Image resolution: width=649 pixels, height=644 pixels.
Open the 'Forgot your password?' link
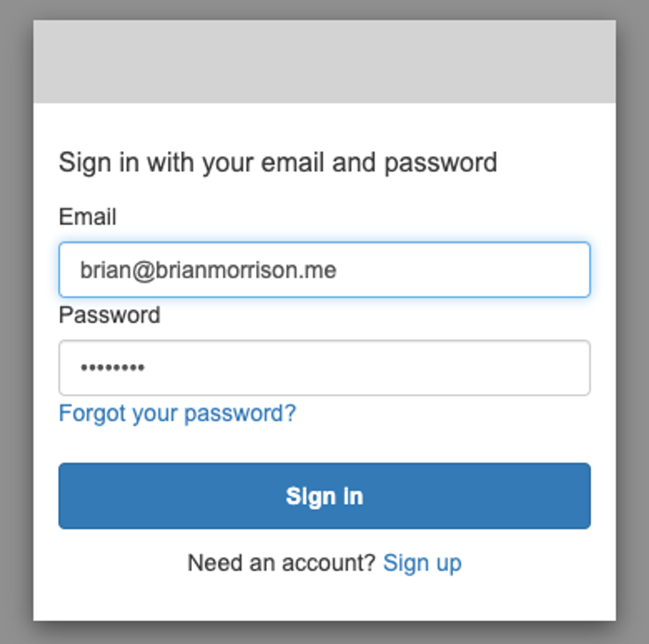pos(178,413)
